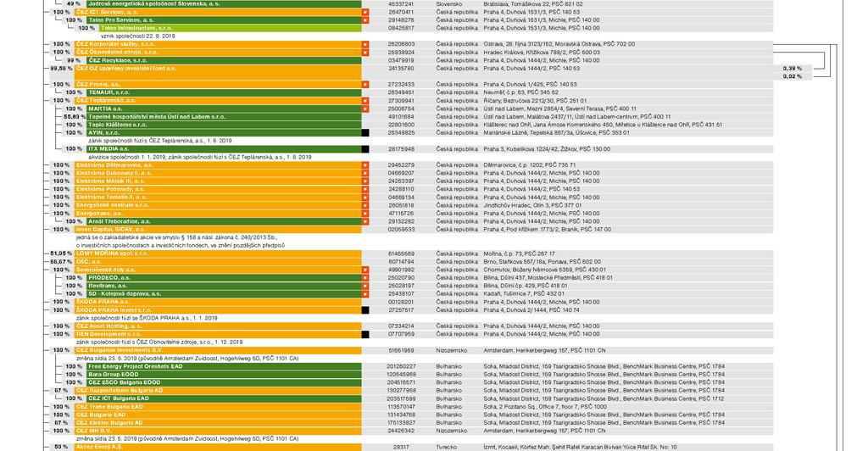Viewport: 868px width, 451px height.
Task: Click the red star marker beside Revitrans, a.s.
Action: [364, 286]
